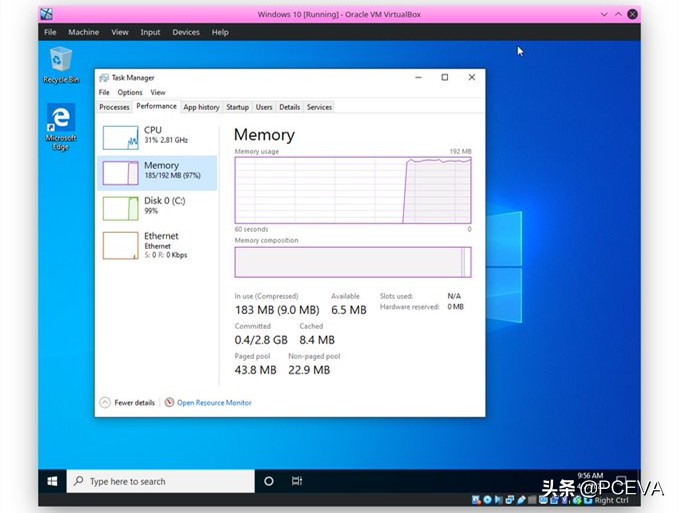Click the 22.9 MB Non-paged pool value
The height and width of the screenshot is (513, 679).
[x=309, y=370]
